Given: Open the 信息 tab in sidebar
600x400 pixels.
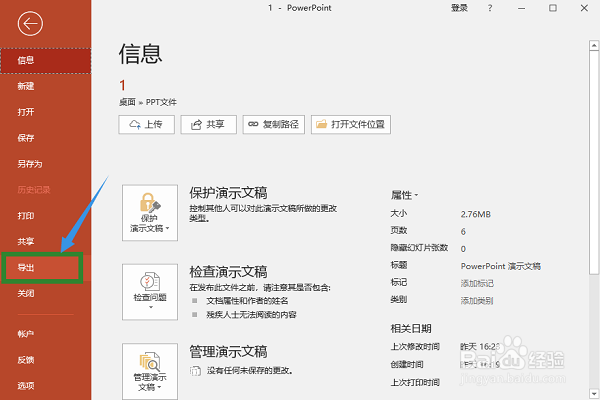Looking at the screenshot, I should [x=46, y=60].
